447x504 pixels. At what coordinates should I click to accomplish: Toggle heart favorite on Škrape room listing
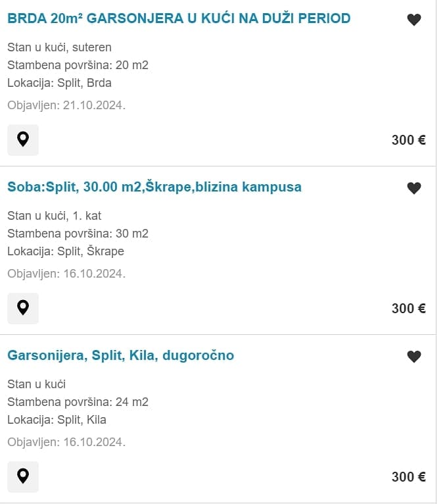coord(413,188)
